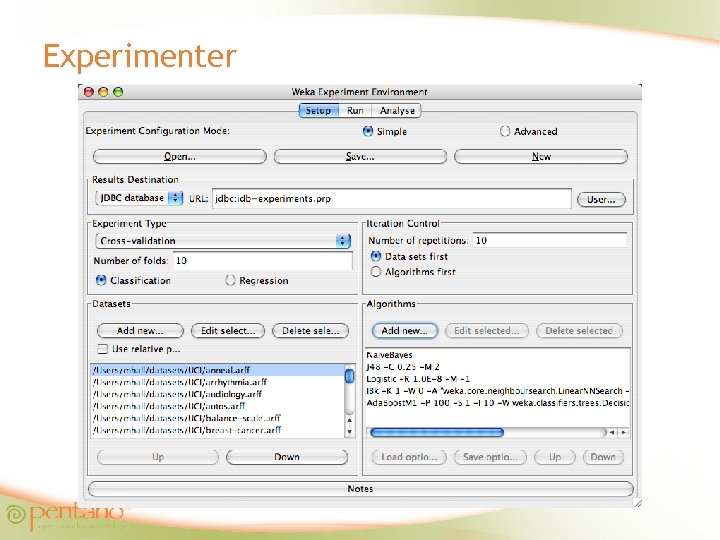Click Edit selected dataset button

228,331
